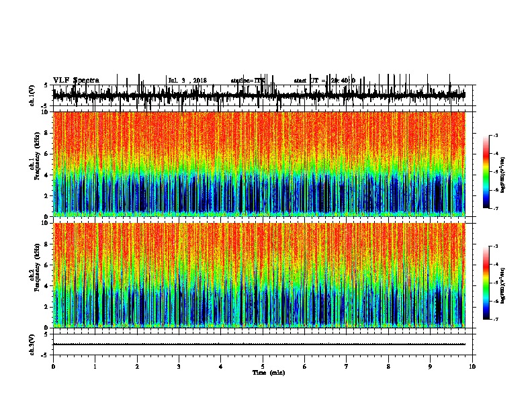Click the ch.2 spectrogram color bar
The height and width of the screenshot is (411, 532).
click(486, 283)
